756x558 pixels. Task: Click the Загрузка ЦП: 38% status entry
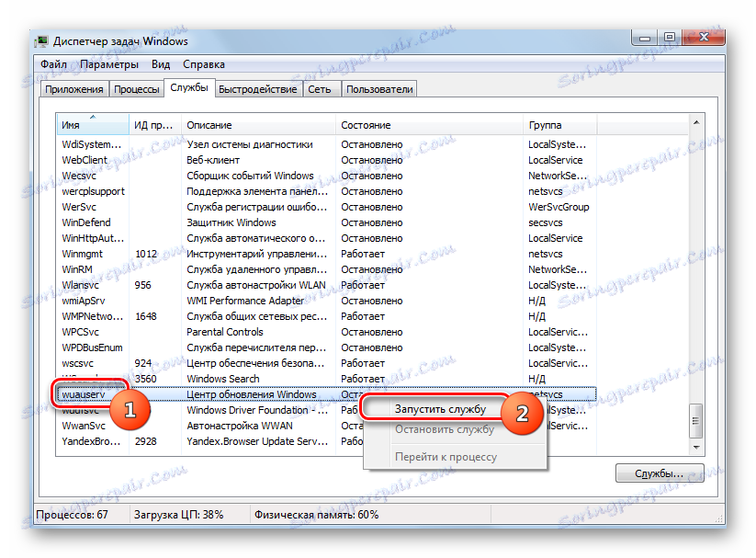click(x=178, y=515)
